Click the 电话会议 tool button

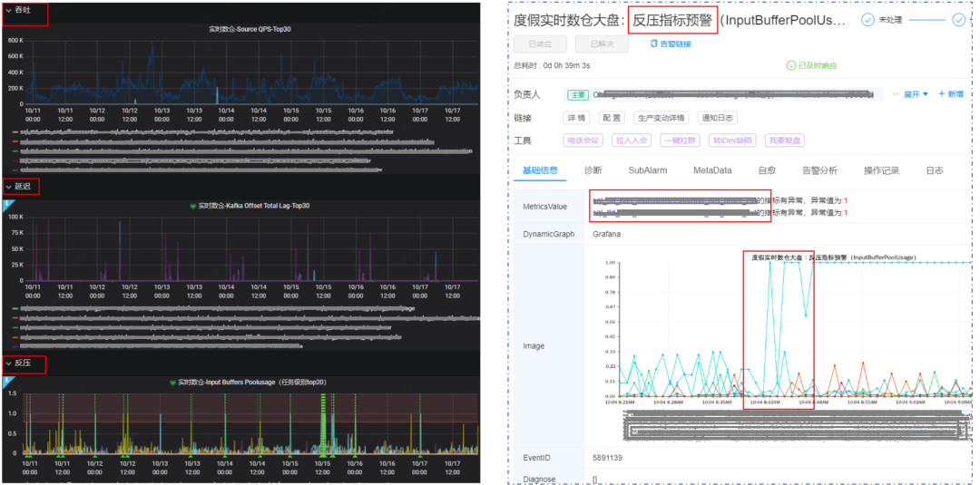point(583,141)
